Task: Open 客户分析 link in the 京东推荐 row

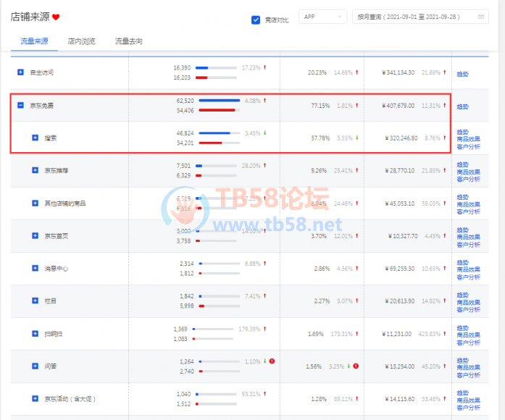Action: tap(468, 179)
